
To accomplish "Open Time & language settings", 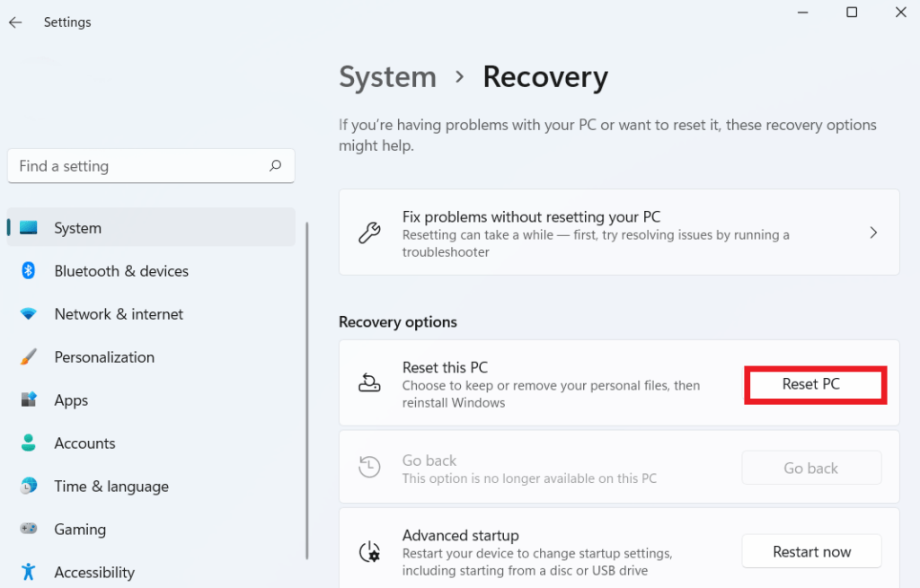I will 111,486.
